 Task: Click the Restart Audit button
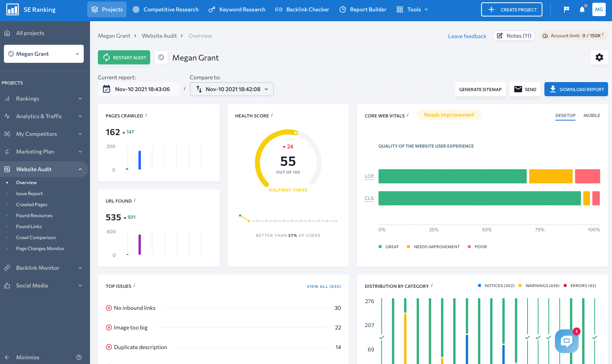click(124, 57)
